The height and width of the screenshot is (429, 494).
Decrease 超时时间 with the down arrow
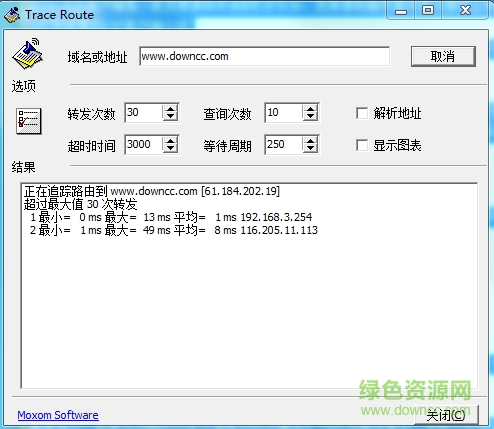170,149
